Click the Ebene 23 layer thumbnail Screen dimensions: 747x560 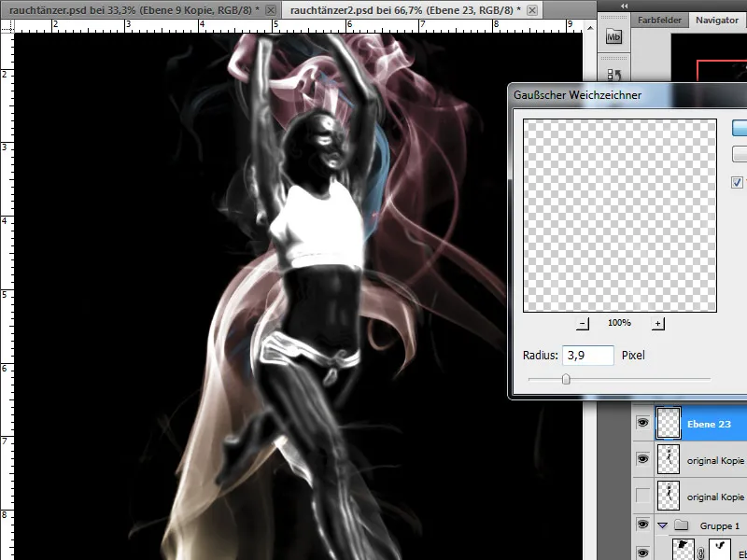point(668,425)
